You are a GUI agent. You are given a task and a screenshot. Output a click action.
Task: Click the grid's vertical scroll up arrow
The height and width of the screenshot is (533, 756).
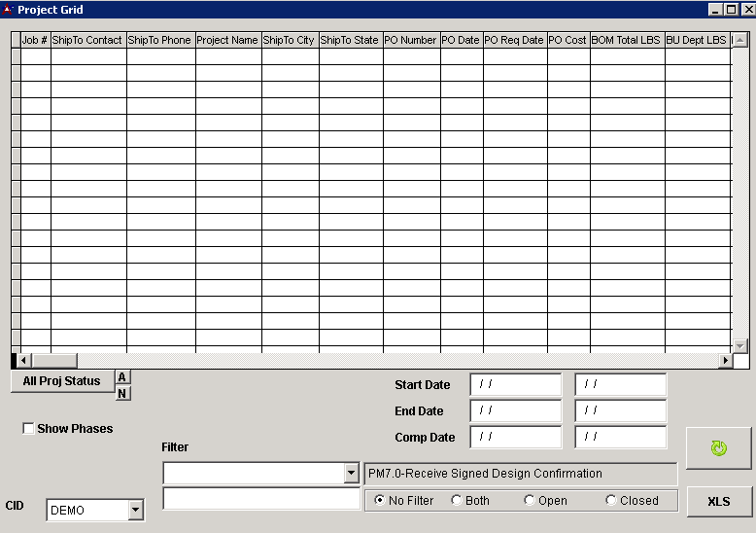[739, 41]
